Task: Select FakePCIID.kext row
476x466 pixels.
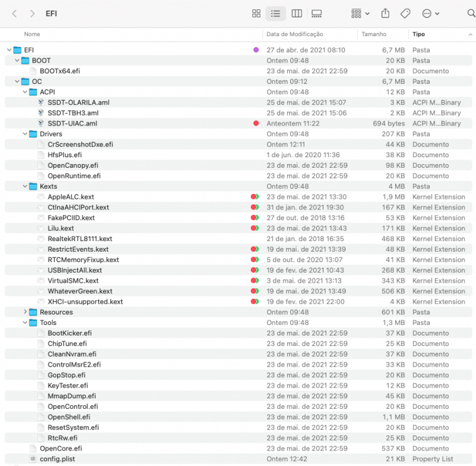Action: 238,217
